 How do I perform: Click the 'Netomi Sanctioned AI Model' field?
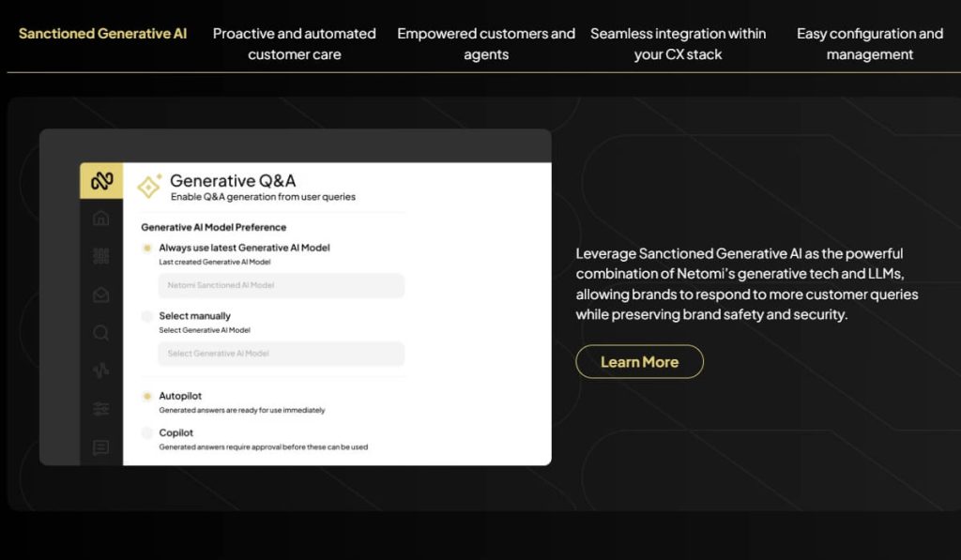click(x=281, y=285)
